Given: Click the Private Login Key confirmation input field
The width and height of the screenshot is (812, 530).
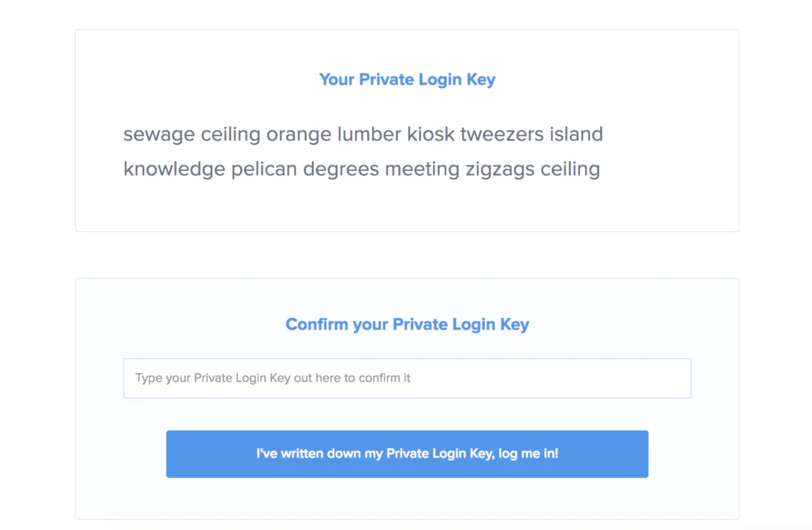Looking at the screenshot, I should tap(407, 379).
